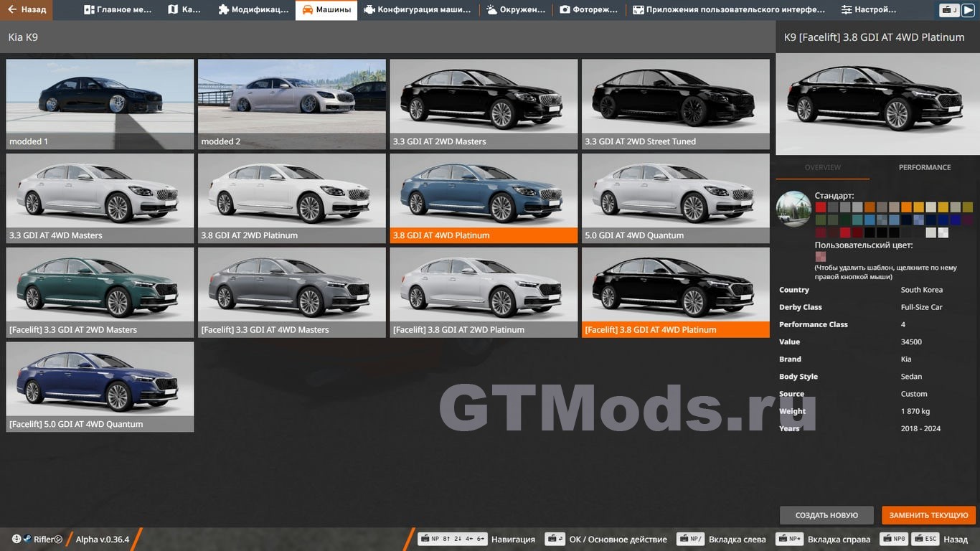
Task: Switch to the PERFORMANCE tab
Action: coord(924,167)
